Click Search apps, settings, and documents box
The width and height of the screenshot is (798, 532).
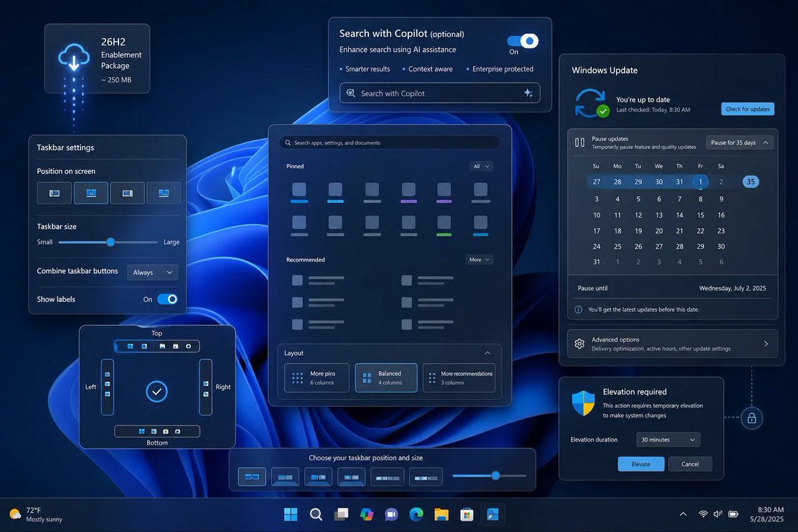390,142
